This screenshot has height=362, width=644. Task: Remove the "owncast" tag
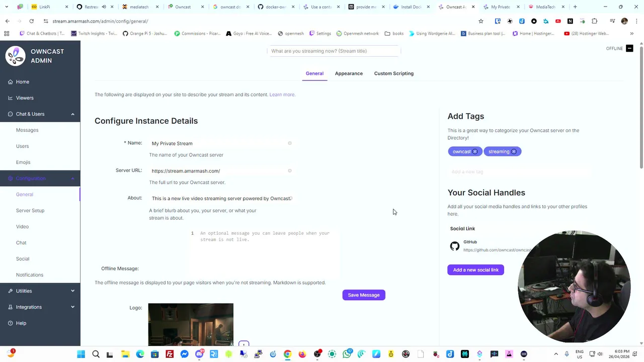point(475,151)
